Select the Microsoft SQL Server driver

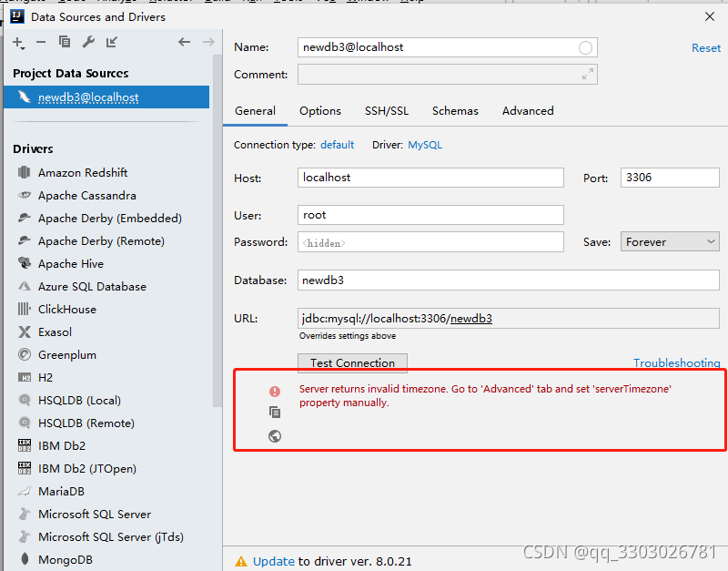(95, 514)
